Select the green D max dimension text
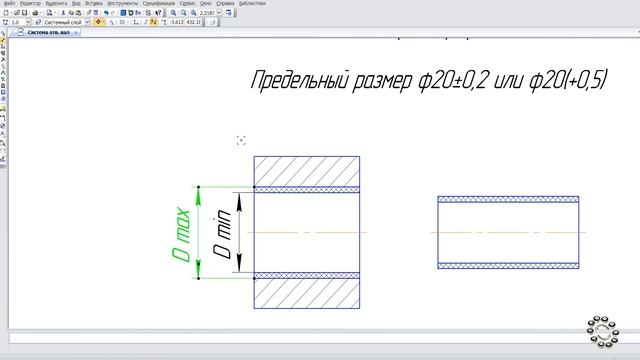The height and width of the screenshot is (360, 640). click(182, 235)
